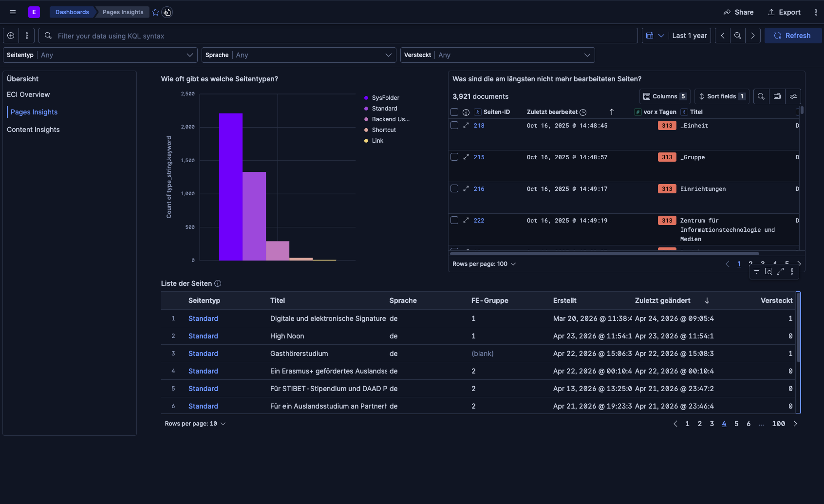
Task: Click the Pages Insights breadcrumb
Action: click(123, 12)
